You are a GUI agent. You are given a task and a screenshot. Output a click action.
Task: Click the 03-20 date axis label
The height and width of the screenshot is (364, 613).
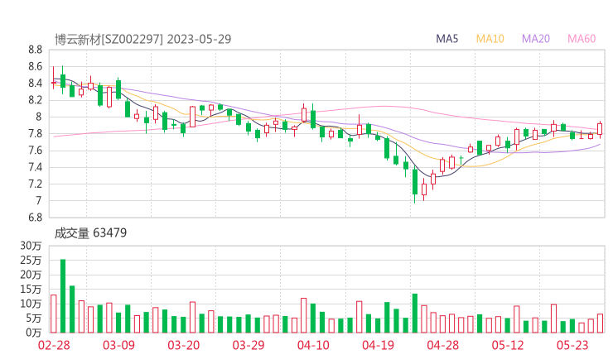click(184, 345)
